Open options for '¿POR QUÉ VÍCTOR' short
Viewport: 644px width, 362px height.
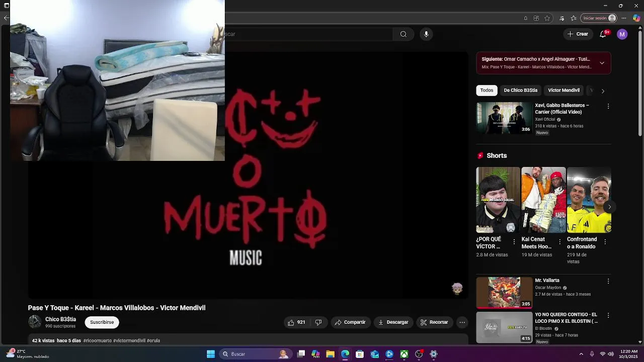point(514,242)
